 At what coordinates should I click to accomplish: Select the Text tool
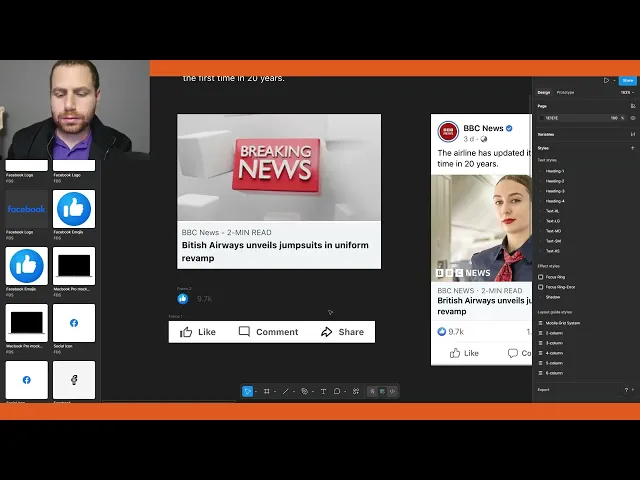(323, 391)
